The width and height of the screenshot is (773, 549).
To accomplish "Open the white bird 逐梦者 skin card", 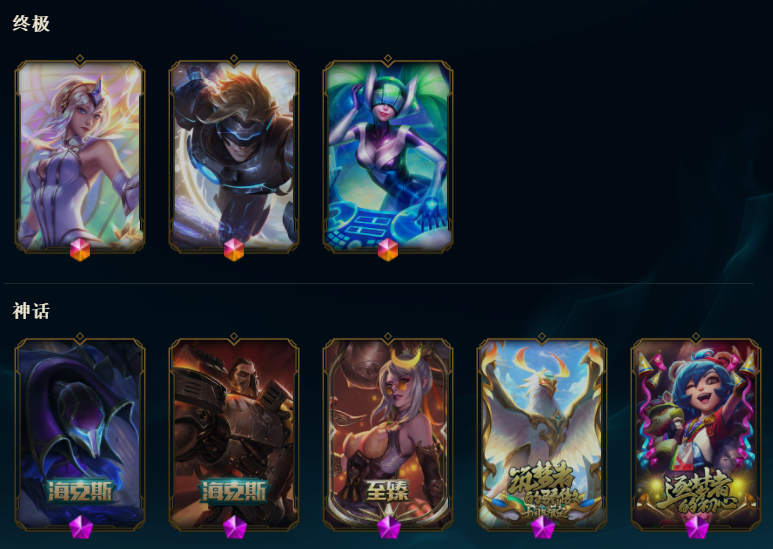I will click(x=542, y=434).
